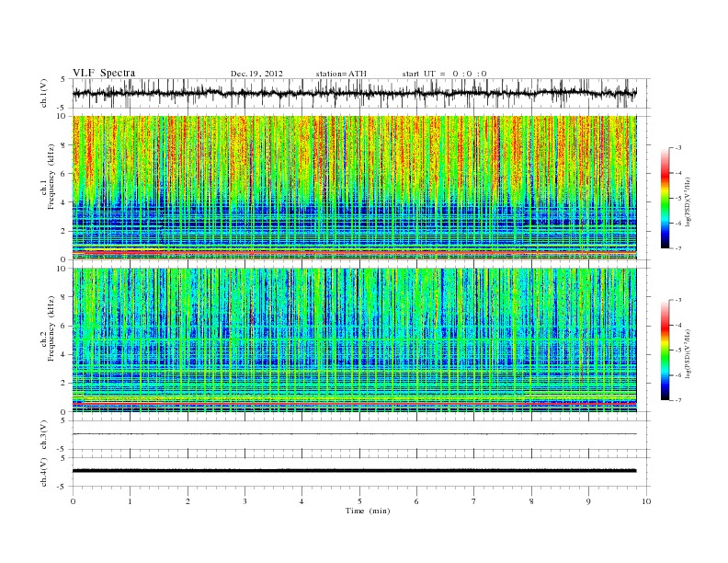Select the "ch.4(V)" axis label
Viewport: 728px width, 563px height.
(x=44, y=472)
